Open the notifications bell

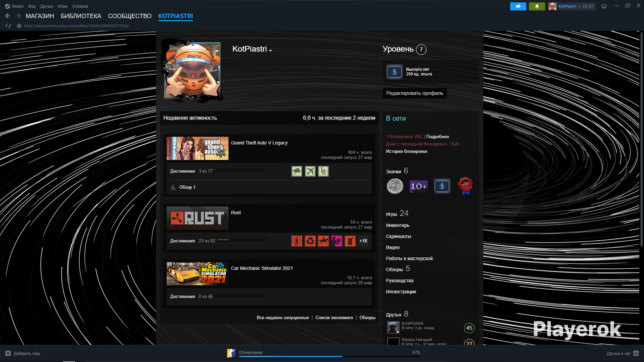(x=537, y=6)
